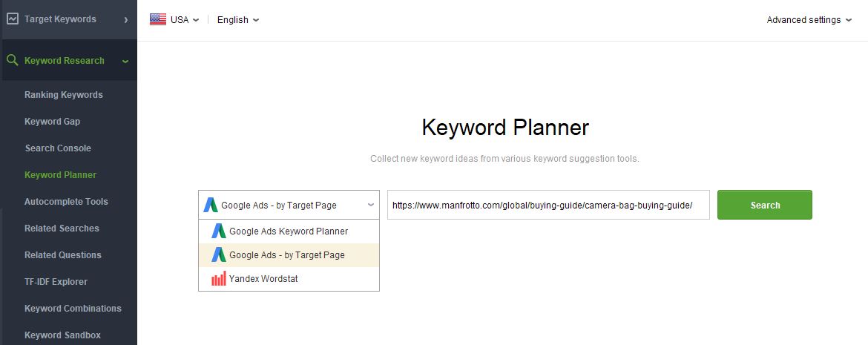Open Related Questions sidebar item
The width and height of the screenshot is (868, 345).
pos(63,254)
